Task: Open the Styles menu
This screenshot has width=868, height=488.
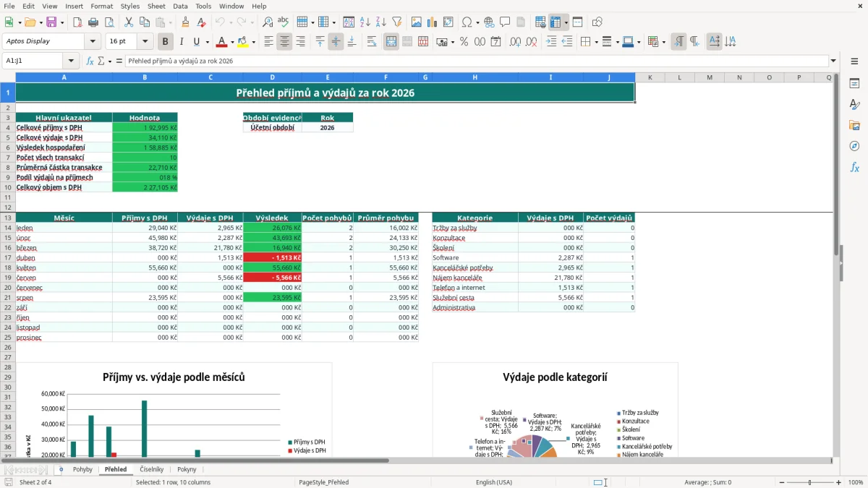Action: (x=130, y=6)
